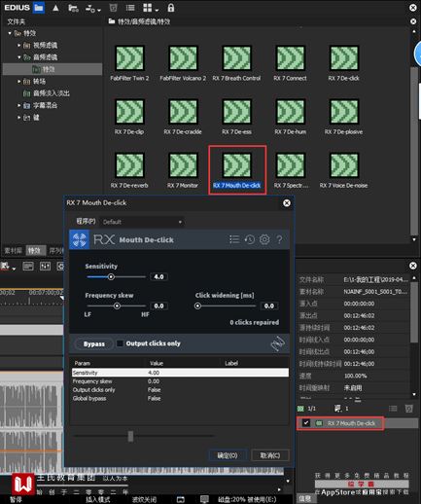Toggle the folder view icon in EDIUS toolbar
This screenshot has width=421, height=504.
point(39,8)
